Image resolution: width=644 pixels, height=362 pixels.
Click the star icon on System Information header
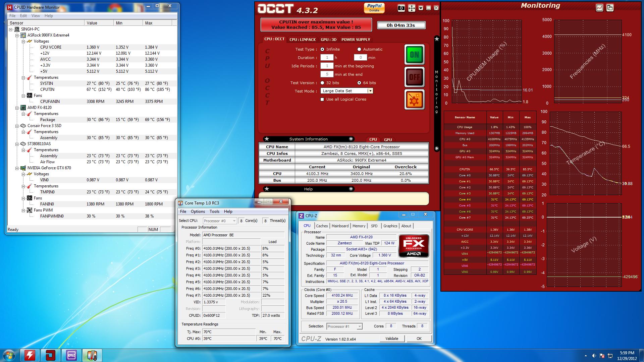pos(267,139)
